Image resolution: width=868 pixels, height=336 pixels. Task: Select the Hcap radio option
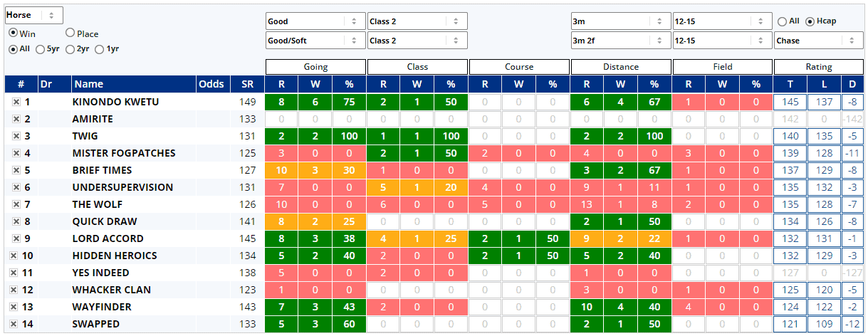tap(810, 21)
